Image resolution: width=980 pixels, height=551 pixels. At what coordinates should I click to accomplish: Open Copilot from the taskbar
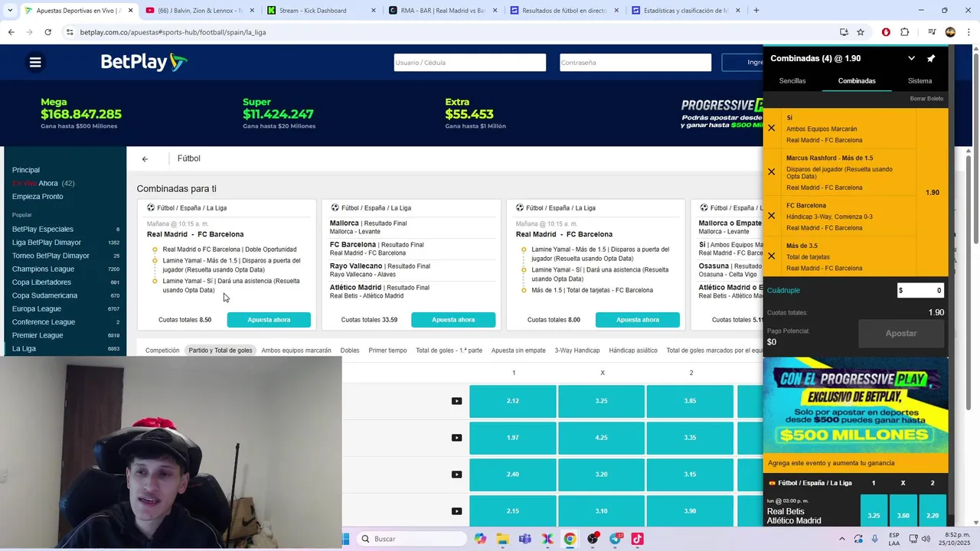click(480, 539)
